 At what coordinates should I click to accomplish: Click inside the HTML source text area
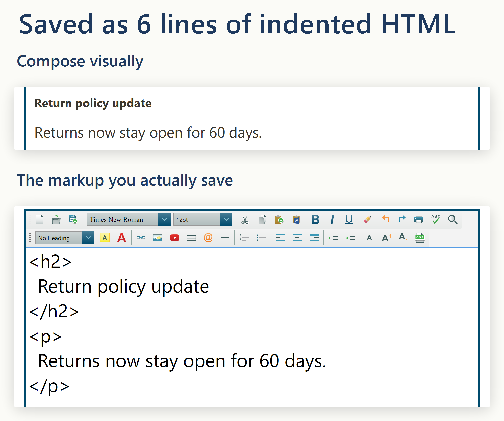252,327
